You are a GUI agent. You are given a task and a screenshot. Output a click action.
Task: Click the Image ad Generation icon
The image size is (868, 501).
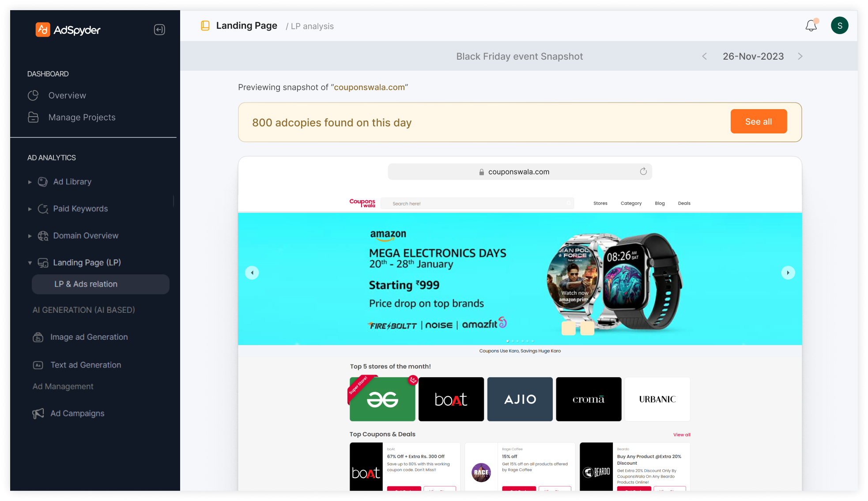(38, 337)
